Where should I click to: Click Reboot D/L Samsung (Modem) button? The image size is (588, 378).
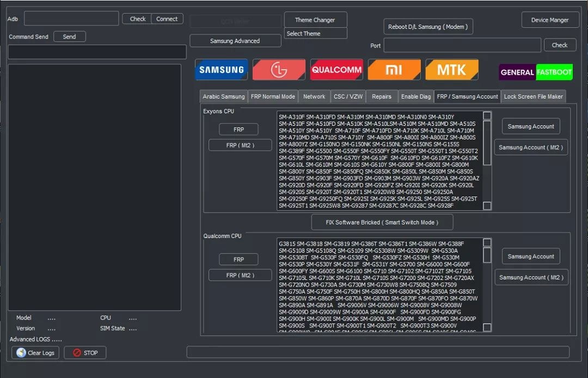pyautogui.click(x=428, y=27)
